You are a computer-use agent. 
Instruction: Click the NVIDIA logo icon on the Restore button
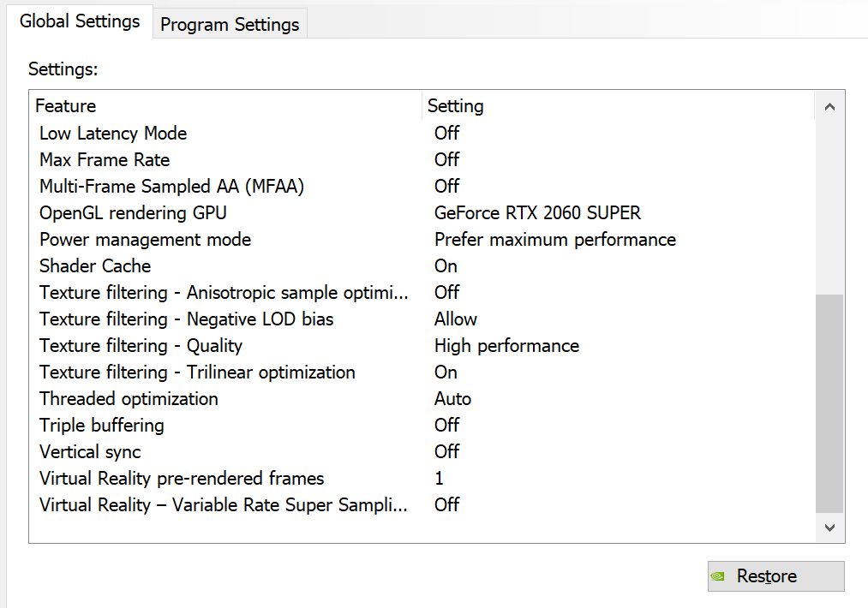(x=718, y=576)
